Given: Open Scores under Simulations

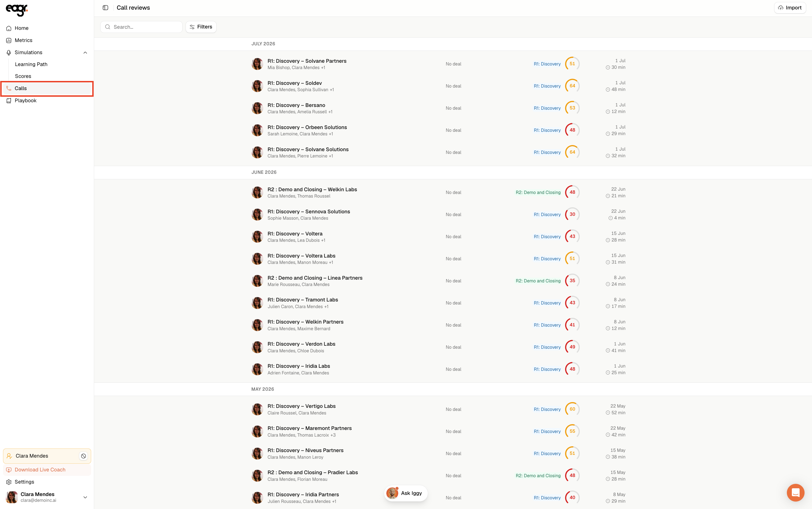Looking at the screenshot, I should click(x=23, y=77).
